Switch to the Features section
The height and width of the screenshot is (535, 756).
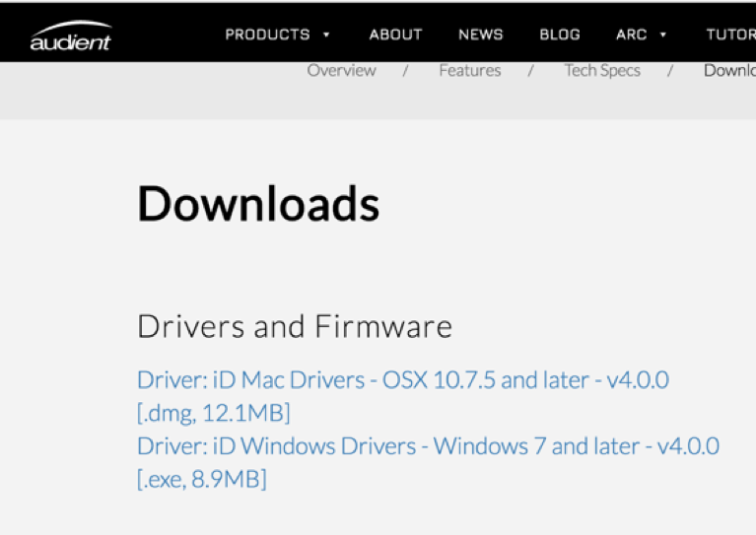pyautogui.click(x=470, y=71)
